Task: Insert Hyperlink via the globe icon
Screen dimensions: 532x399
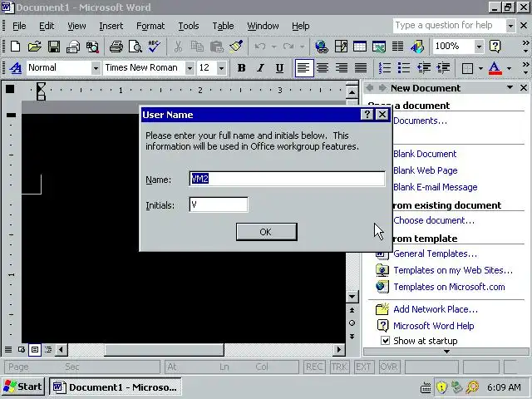Action: 322,47
